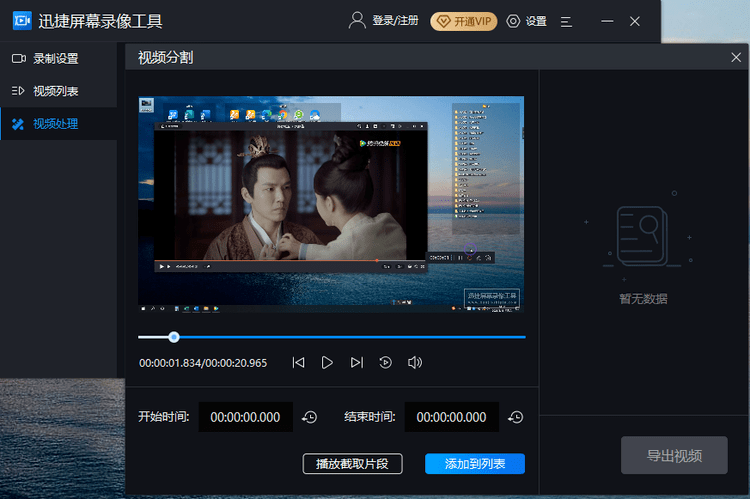The height and width of the screenshot is (499, 750).
Task: Set end time with the clock icon
Action: pyautogui.click(x=516, y=417)
